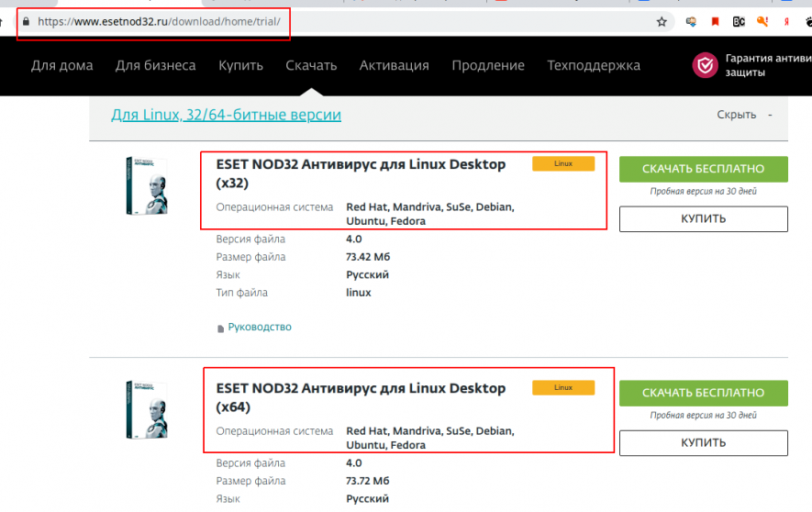The width and height of the screenshot is (812, 512).
Task: Go to the Техподдержка menu item
Action: [594, 65]
